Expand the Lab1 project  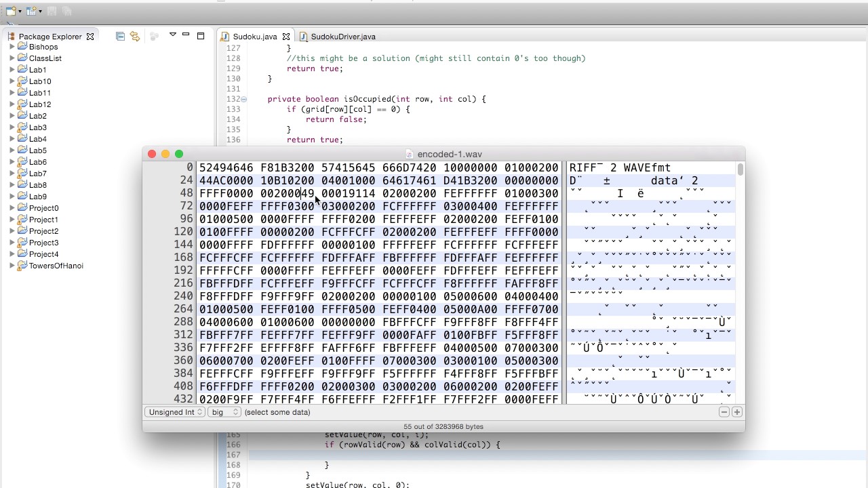pos(12,70)
